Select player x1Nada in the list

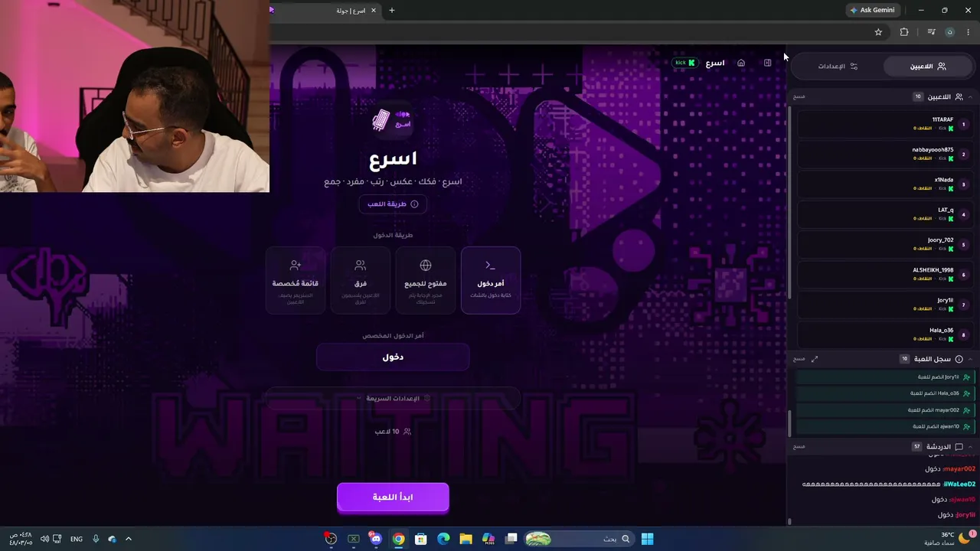pyautogui.click(x=884, y=184)
